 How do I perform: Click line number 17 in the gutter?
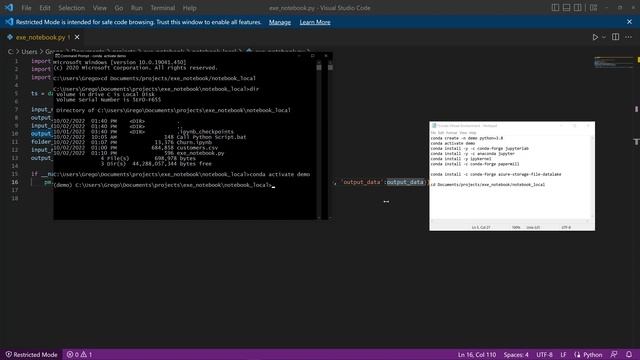[x=15, y=190]
